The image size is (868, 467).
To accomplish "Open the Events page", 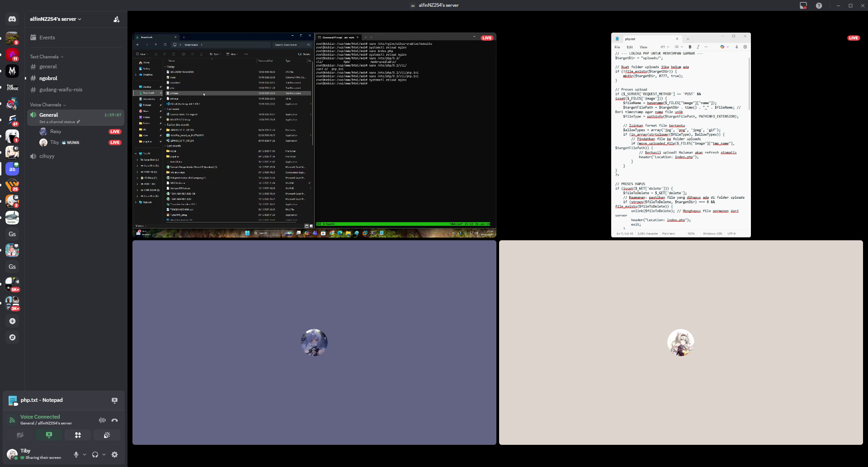I will [x=47, y=38].
